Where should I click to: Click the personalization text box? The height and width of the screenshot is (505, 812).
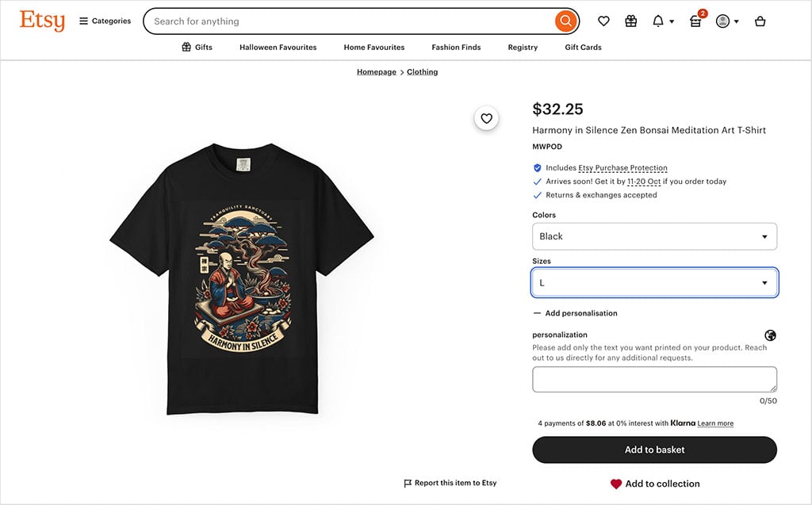pyautogui.click(x=654, y=379)
